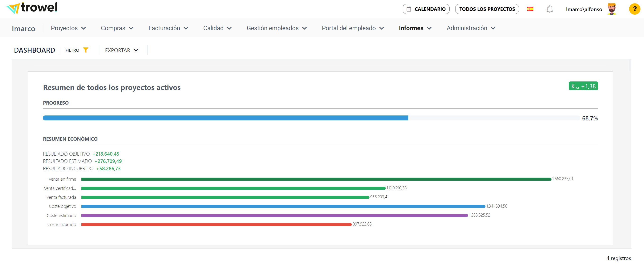Click the notification bell icon
The height and width of the screenshot is (268, 644).
pyautogui.click(x=549, y=9)
